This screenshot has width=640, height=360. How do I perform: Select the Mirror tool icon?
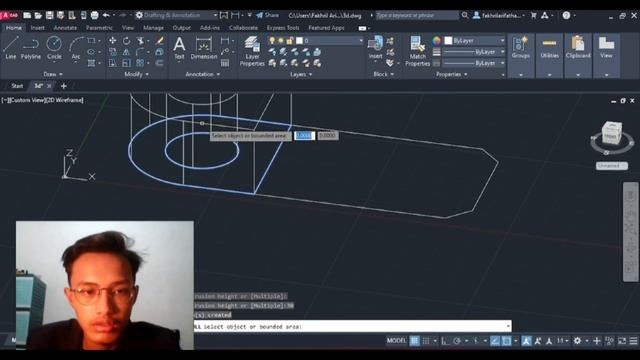click(x=126, y=52)
